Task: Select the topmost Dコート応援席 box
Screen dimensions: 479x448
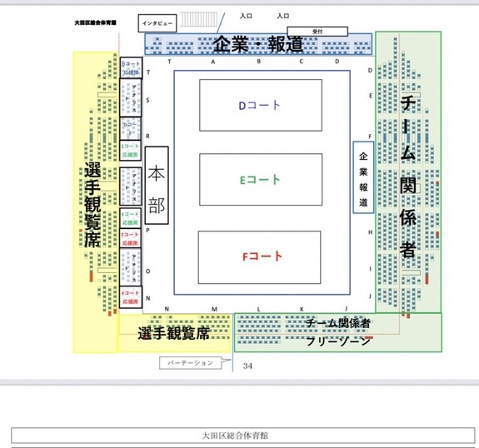Action: (x=131, y=68)
